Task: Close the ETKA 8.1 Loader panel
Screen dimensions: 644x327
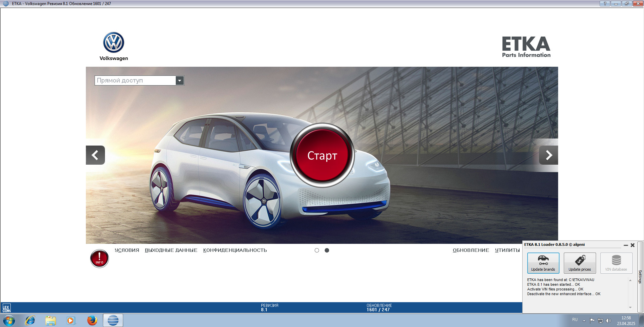Action: (x=633, y=245)
